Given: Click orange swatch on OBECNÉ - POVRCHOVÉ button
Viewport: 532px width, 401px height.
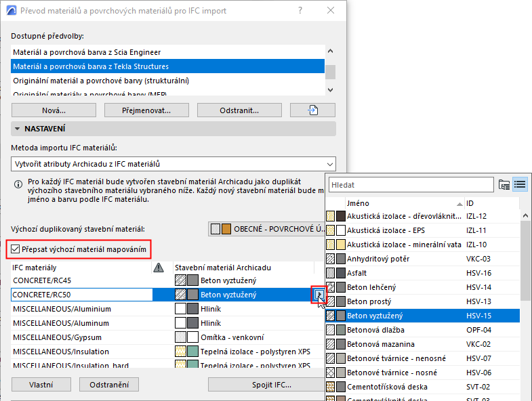Looking at the screenshot, I should (x=226, y=229).
